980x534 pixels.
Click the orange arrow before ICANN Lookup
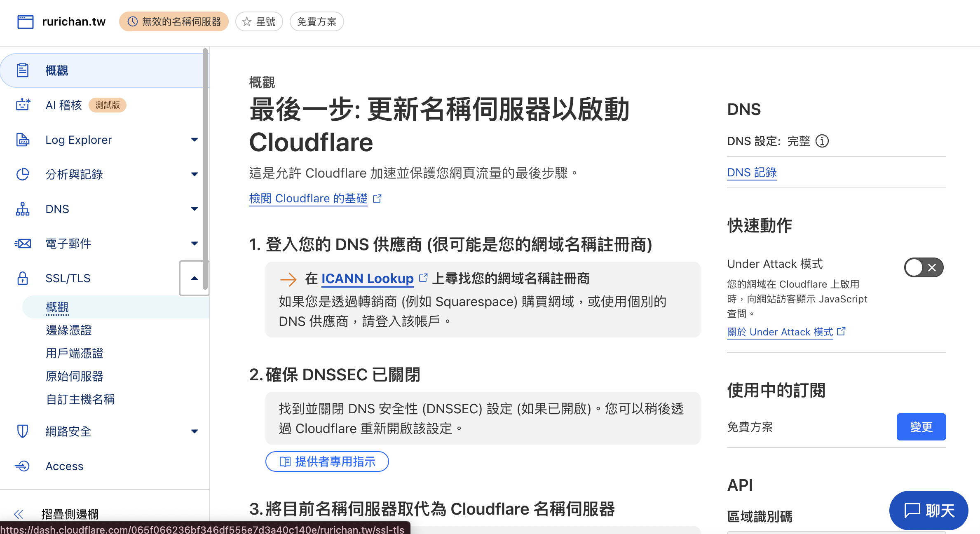coord(288,279)
